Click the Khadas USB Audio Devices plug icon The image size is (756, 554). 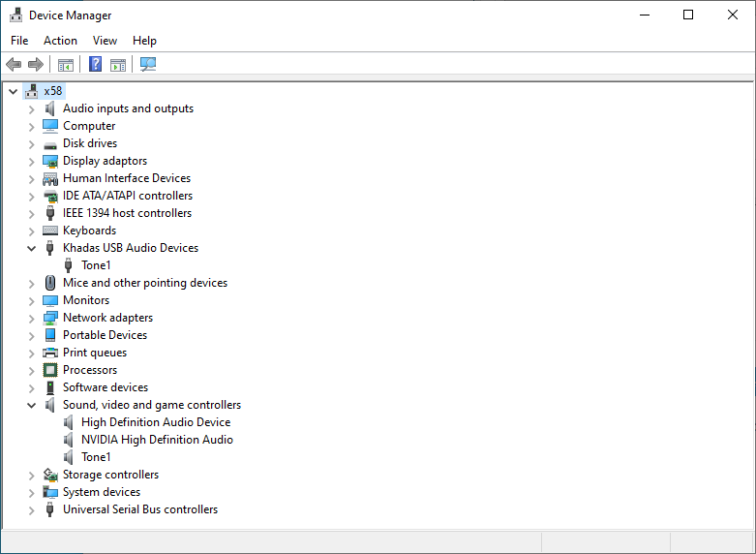[49, 248]
